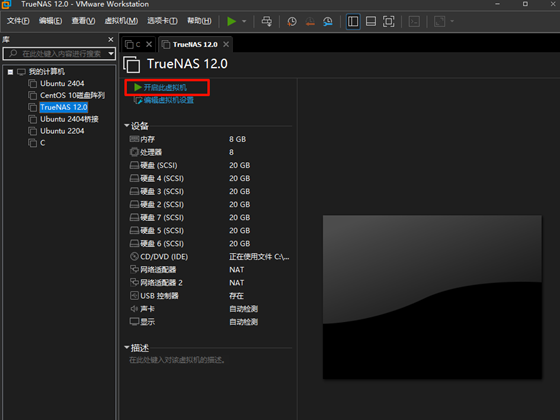The width and height of the screenshot is (560, 420).
Task: Click the 硬盘 (SCSI) device row
Action: [x=210, y=165]
